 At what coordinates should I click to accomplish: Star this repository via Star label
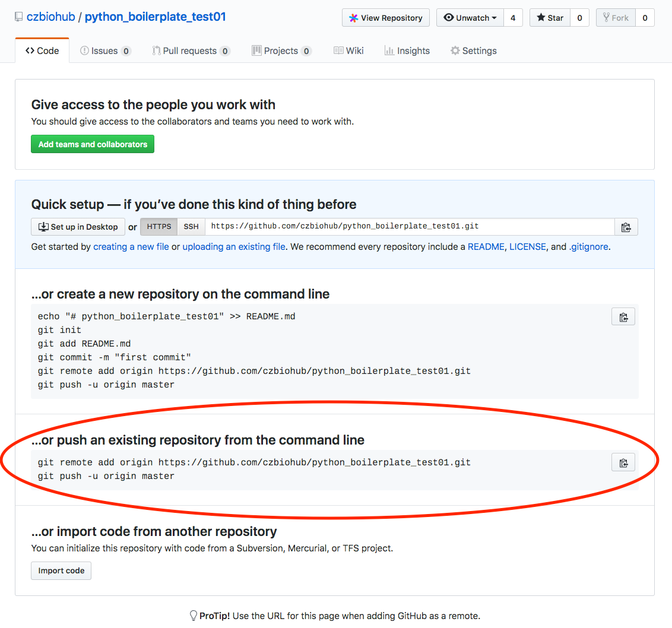[556, 18]
